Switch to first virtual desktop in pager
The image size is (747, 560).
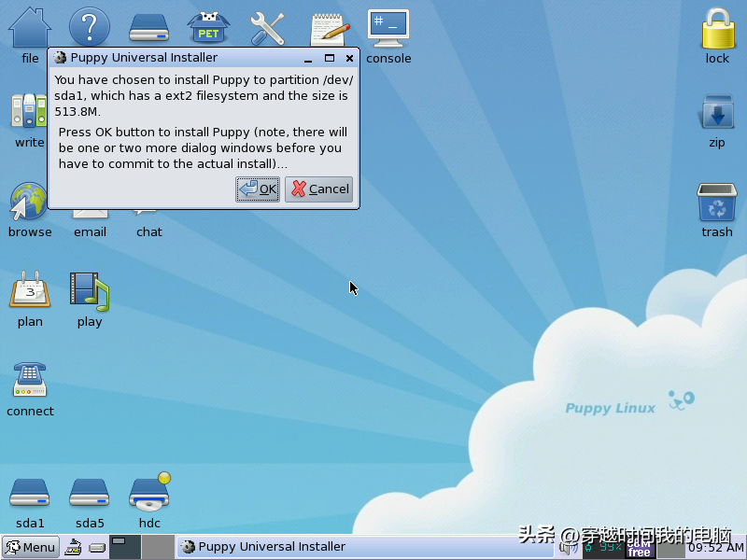125,547
